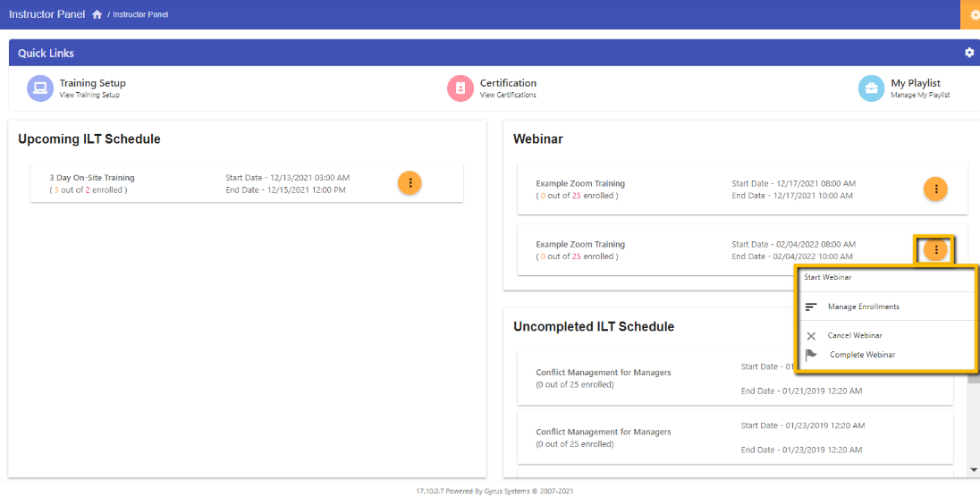Click the My Playlist briefcase icon
980x496 pixels.
(871, 88)
